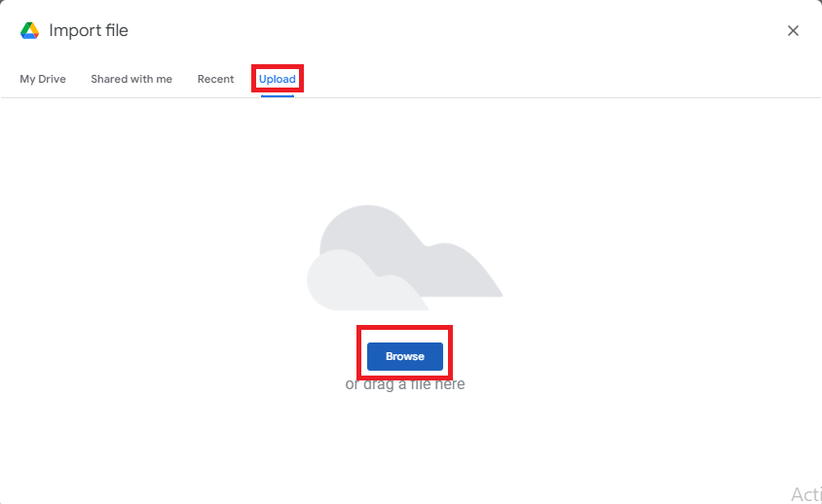This screenshot has height=504, width=822.
Task: Switch to the My Drive tab
Action: [43, 79]
